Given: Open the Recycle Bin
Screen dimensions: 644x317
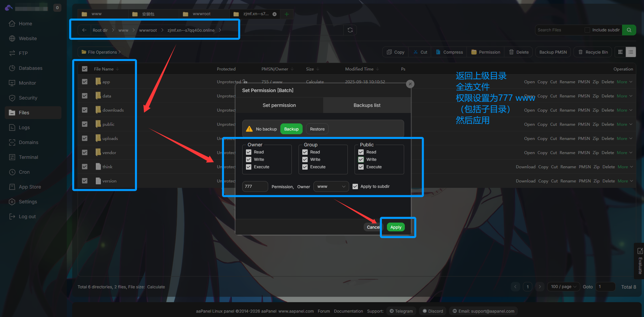Looking at the screenshot, I should [593, 52].
